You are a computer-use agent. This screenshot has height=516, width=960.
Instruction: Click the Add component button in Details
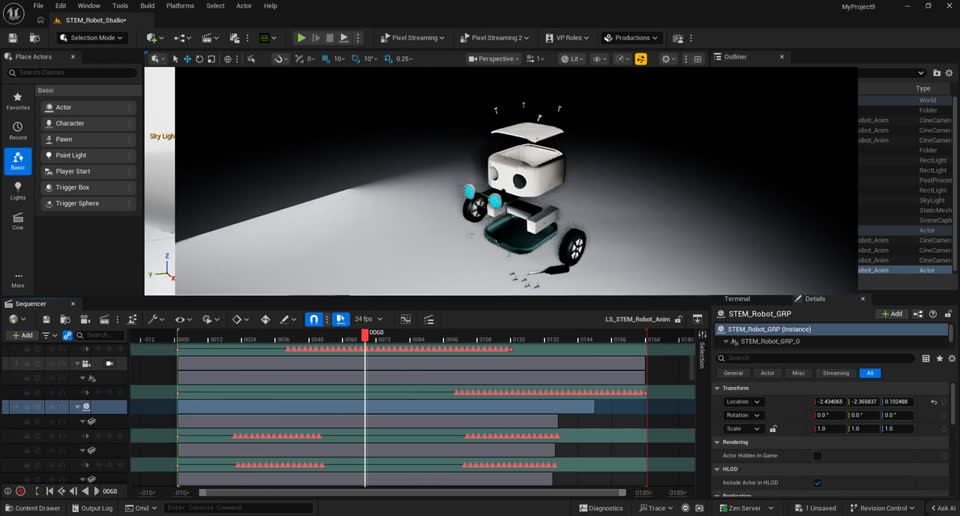[891, 314]
